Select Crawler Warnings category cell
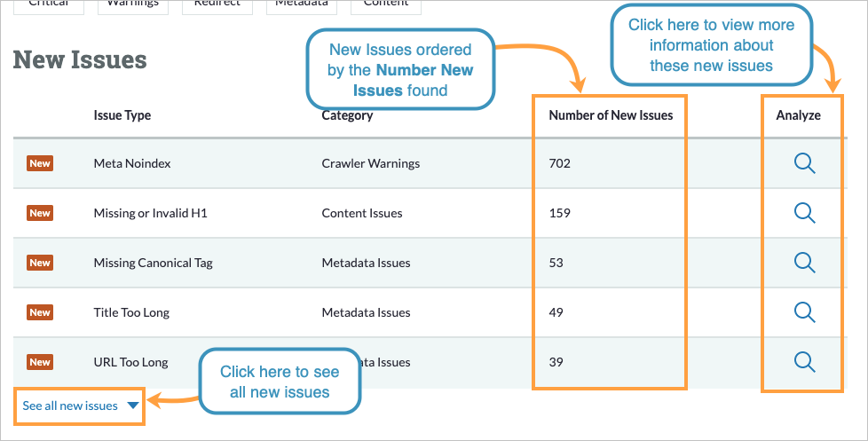The image size is (868, 441). 370,163
